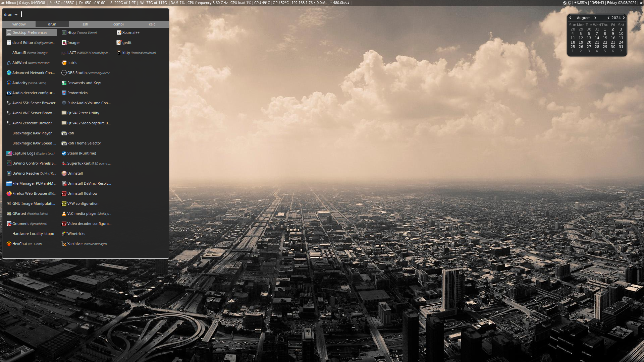
Task: Open Lutris game manager
Action: [72, 63]
